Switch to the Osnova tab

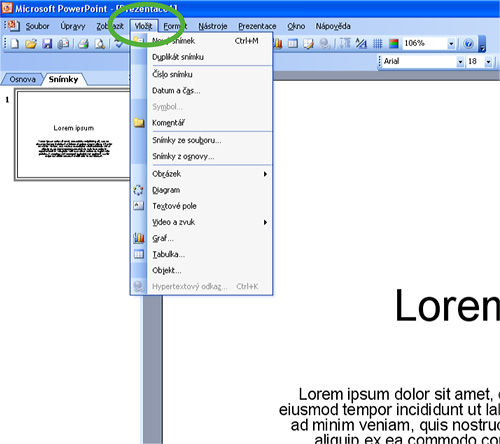22,79
